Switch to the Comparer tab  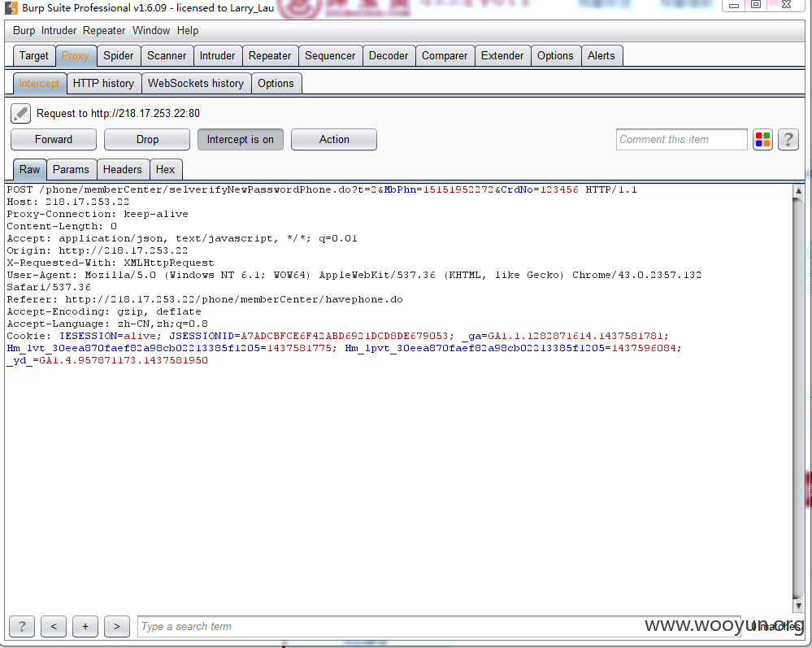point(445,56)
